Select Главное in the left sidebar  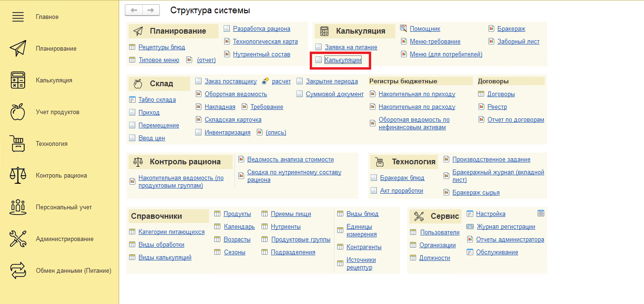pos(47,17)
